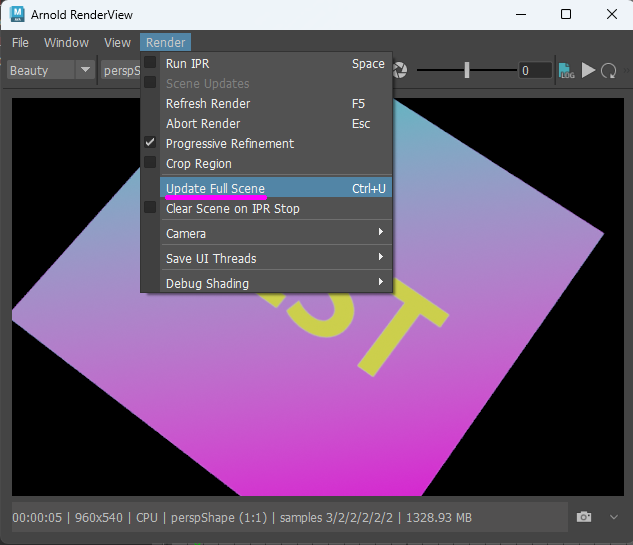Screen dimensions: 633x545
Task: Click the snapshot camera icon in status bar
Action: click(x=584, y=517)
